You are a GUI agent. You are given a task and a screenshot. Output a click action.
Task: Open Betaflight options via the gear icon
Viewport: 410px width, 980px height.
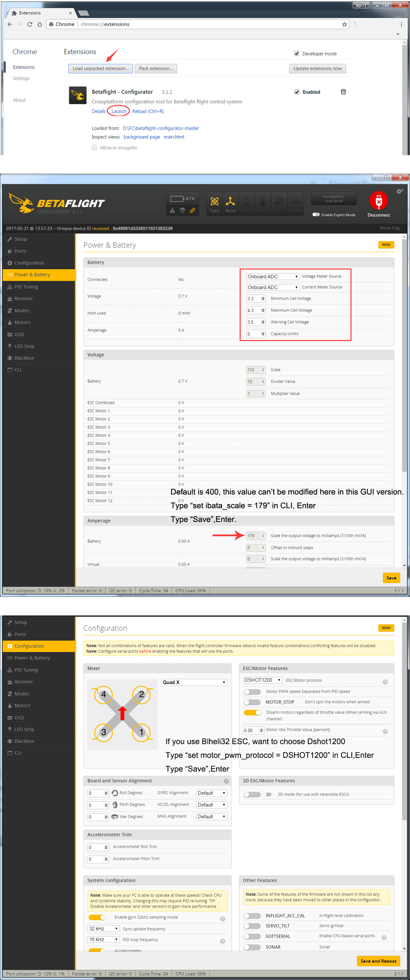(399, 192)
